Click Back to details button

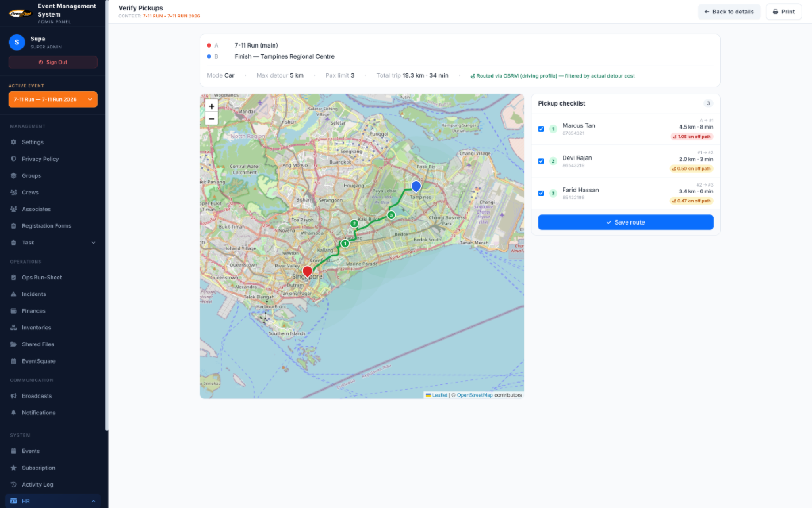coord(729,12)
